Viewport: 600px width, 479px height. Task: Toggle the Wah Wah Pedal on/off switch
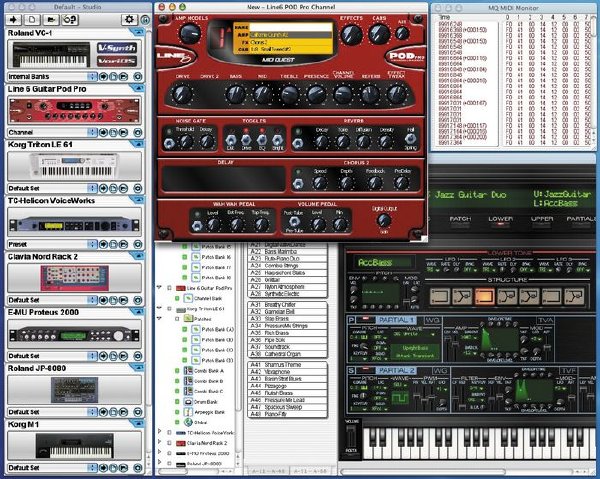coord(197,226)
